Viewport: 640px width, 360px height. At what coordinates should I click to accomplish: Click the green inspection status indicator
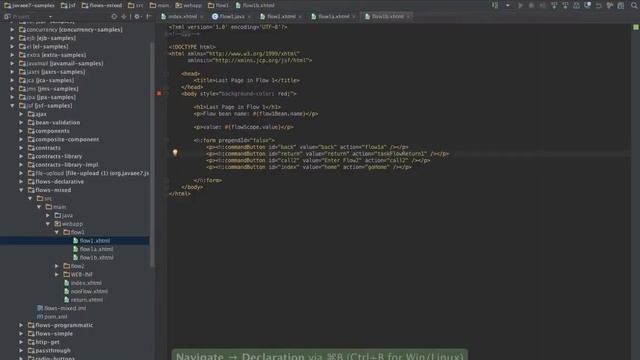[636, 27]
